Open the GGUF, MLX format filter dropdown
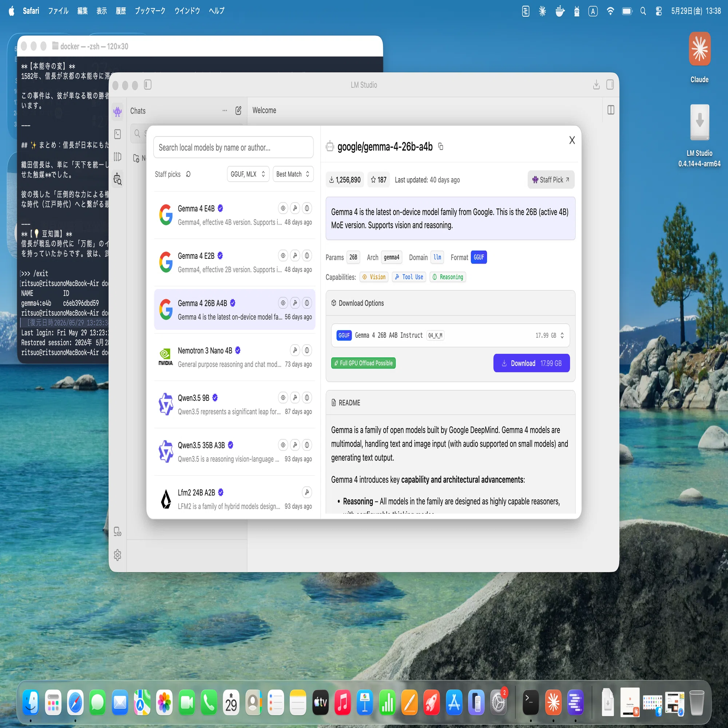The width and height of the screenshot is (728, 728). pyautogui.click(x=248, y=174)
